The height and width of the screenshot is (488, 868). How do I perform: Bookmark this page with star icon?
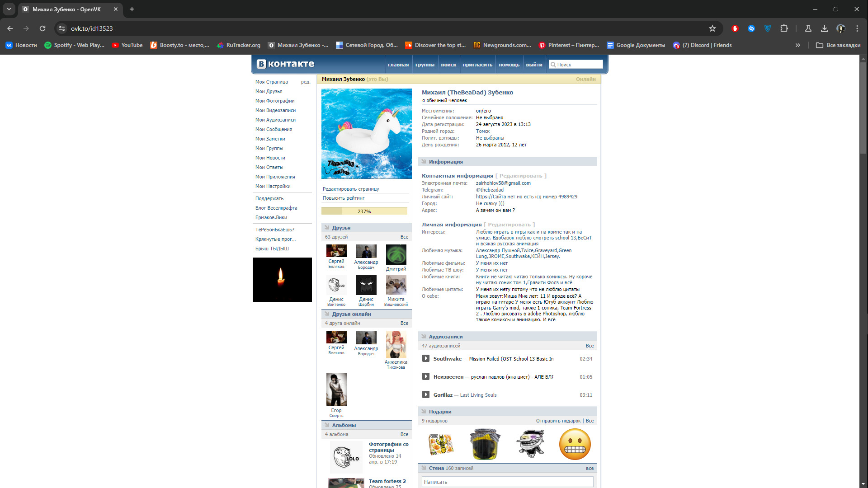712,28
